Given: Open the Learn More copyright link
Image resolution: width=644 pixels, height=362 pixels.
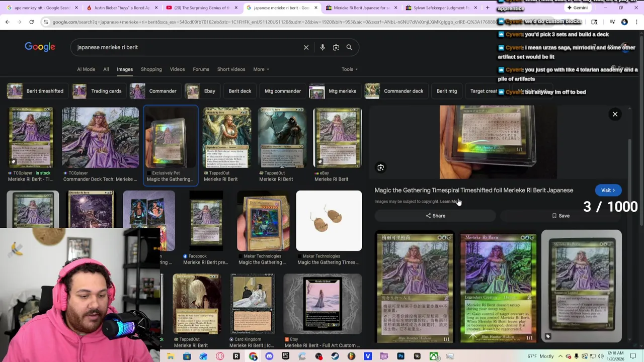Looking at the screenshot, I should click(450, 202).
